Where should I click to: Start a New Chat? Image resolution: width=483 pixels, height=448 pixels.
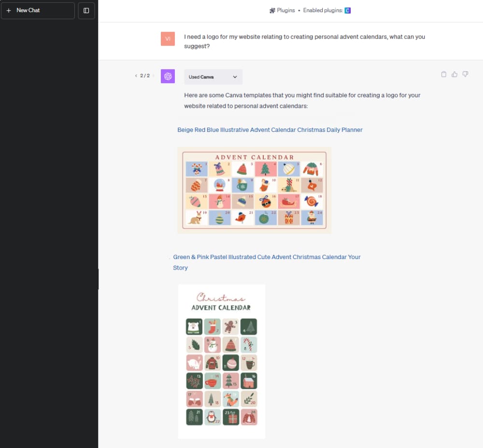point(28,10)
